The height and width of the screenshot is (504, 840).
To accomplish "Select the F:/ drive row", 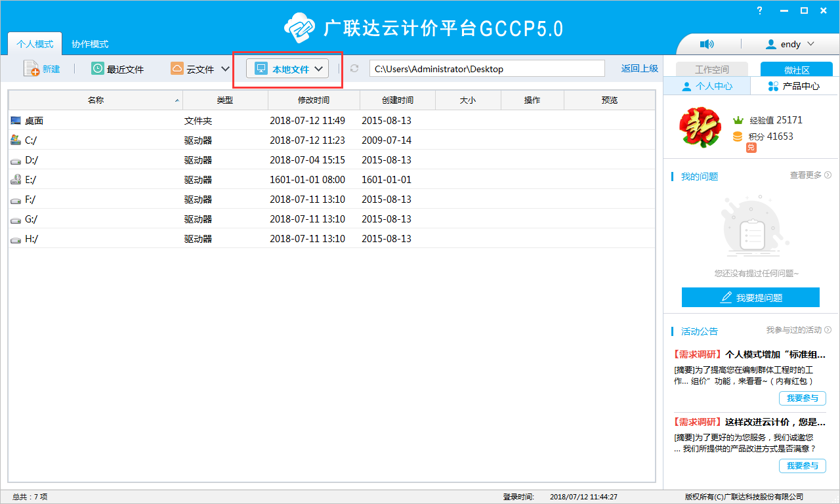I will pos(331,199).
